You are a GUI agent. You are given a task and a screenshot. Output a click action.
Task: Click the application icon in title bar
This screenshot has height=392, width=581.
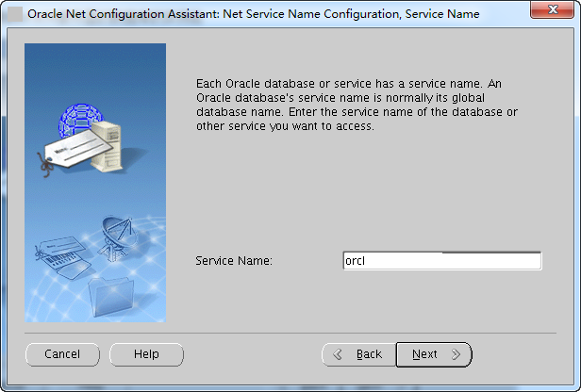[x=15, y=14]
